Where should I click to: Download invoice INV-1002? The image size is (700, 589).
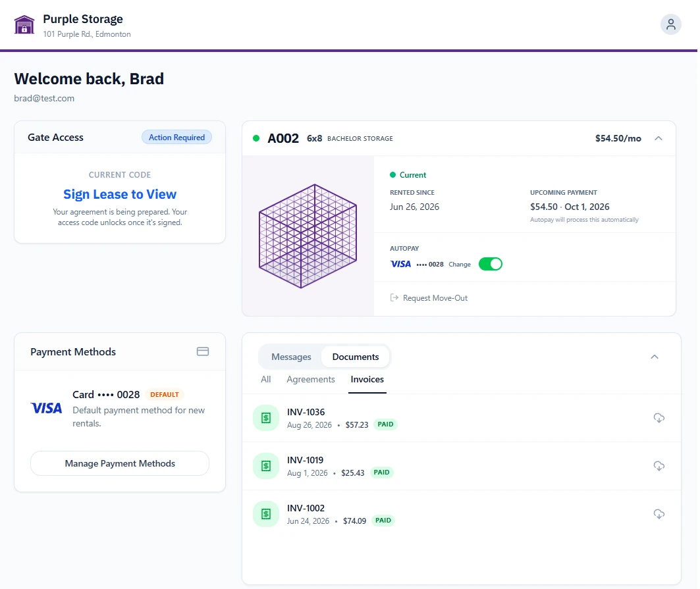659,514
